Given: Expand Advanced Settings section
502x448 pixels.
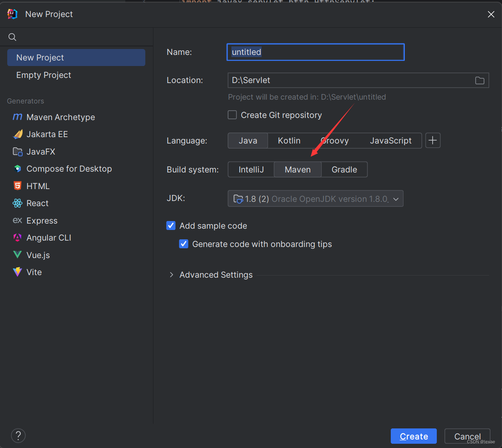Looking at the screenshot, I should pos(172,275).
